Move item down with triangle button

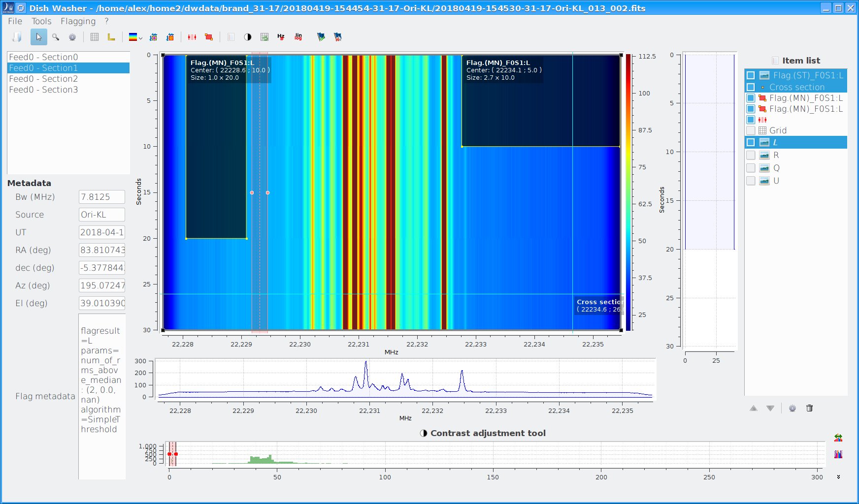pos(770,408)
